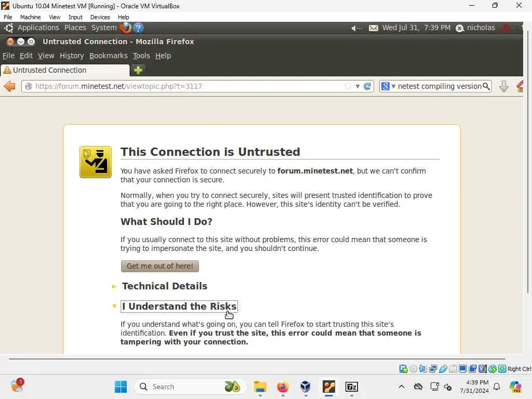Click VirtualBox display status icon
Image resolution: width=532 pixels, height=399 pixels.
pos(462,369)
